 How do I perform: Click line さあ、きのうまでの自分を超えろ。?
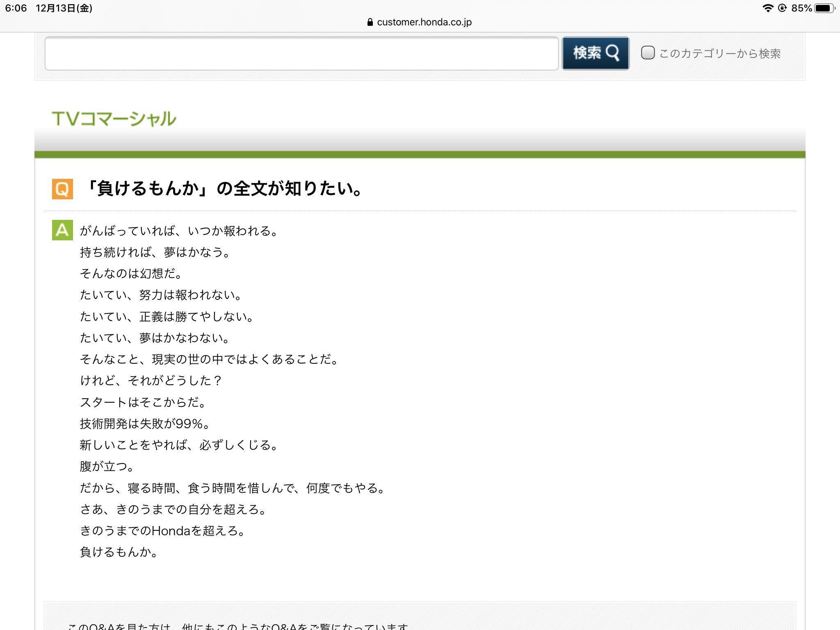(x=173, y=509)
